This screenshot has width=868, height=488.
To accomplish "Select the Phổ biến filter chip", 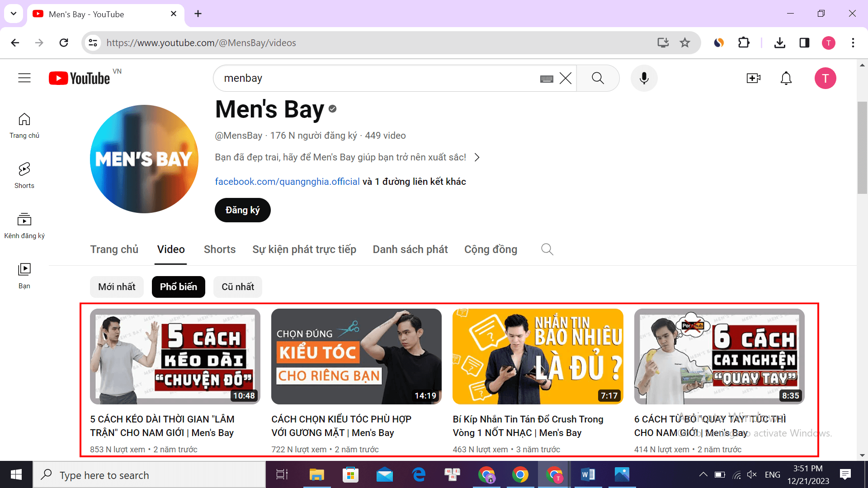I will click(179, 287).
